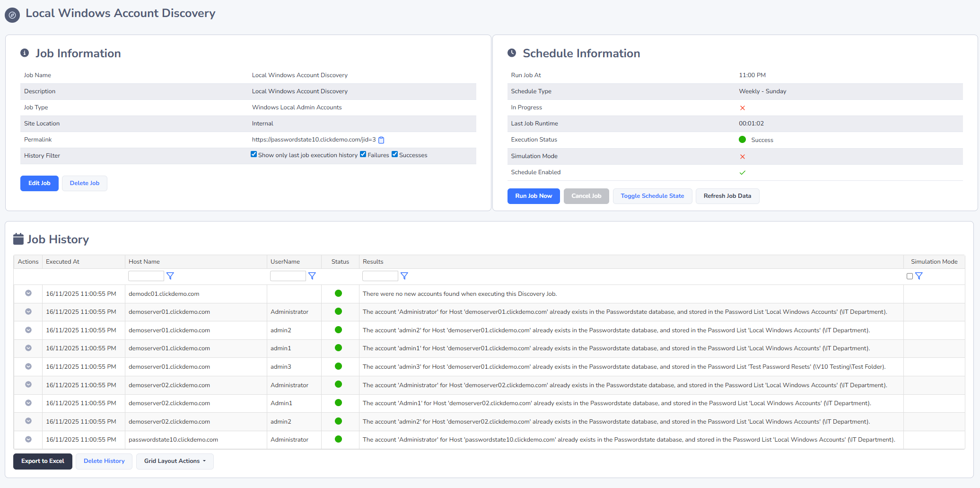Click the Job History calendar icon
Screen dimensions: 980x488
click(x=18, y=239)
